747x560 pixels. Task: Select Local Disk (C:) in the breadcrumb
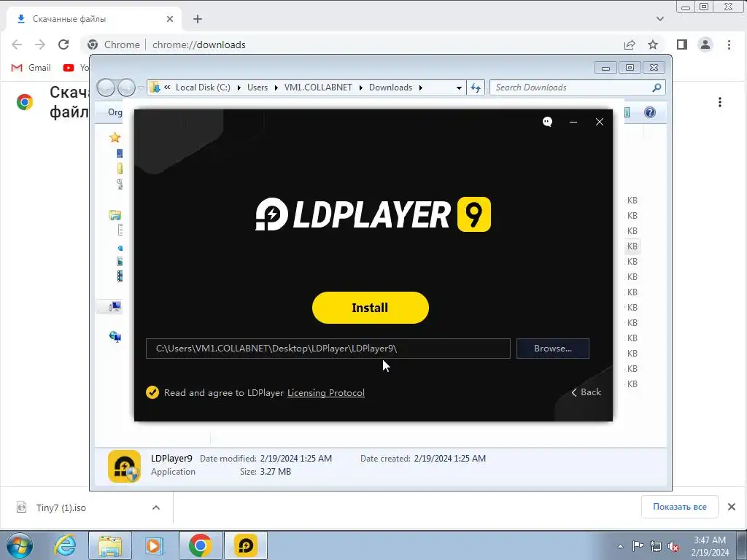203,87
